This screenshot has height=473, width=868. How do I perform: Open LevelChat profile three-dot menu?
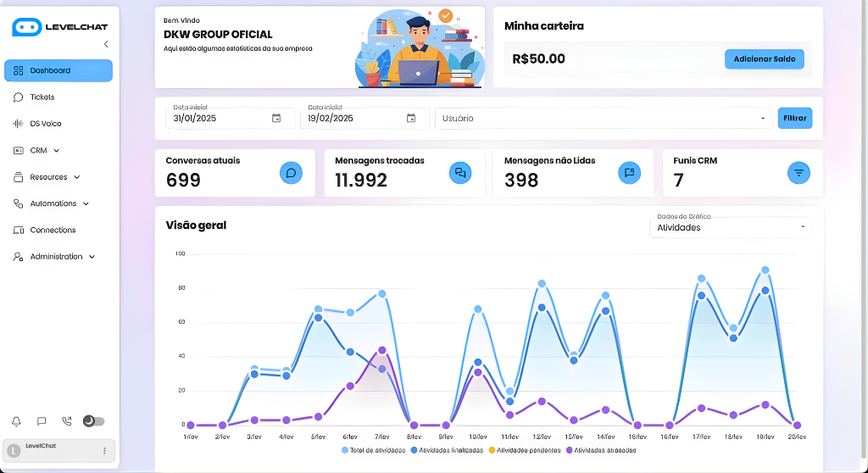pos(104,451)
